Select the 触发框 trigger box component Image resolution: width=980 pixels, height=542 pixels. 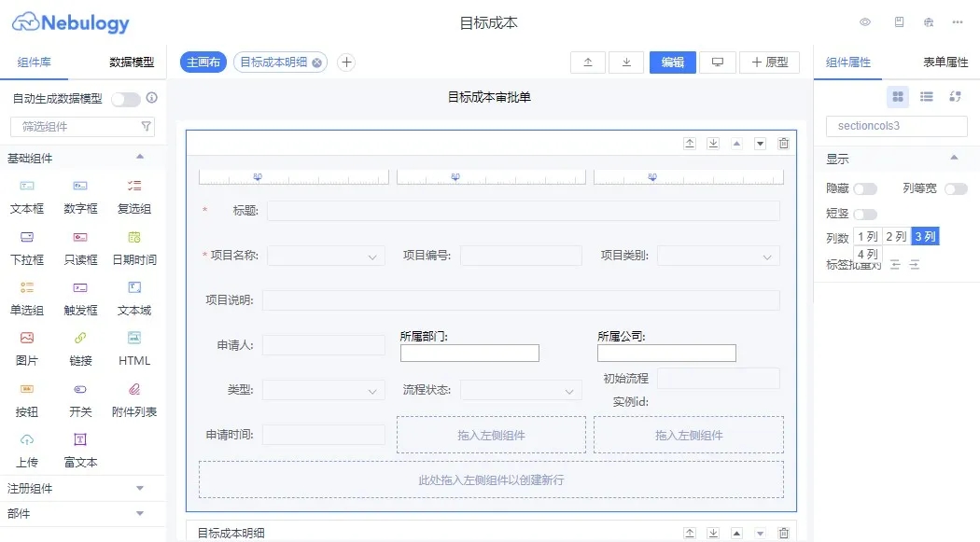(x=80, y=299)
